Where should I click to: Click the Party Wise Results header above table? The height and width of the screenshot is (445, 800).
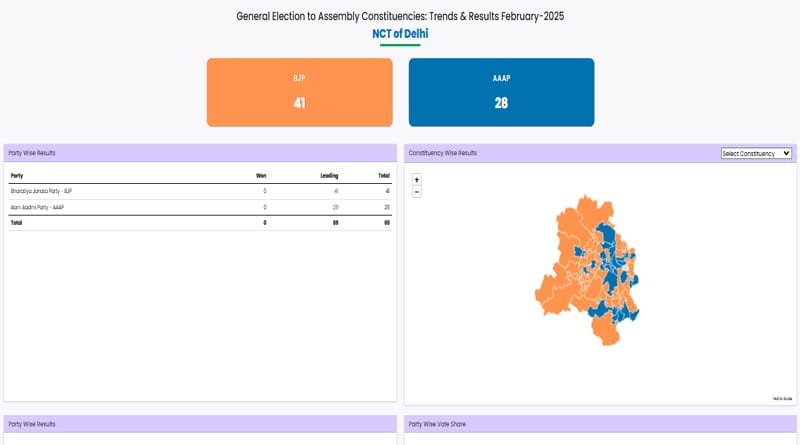click(x=32, y=153)
